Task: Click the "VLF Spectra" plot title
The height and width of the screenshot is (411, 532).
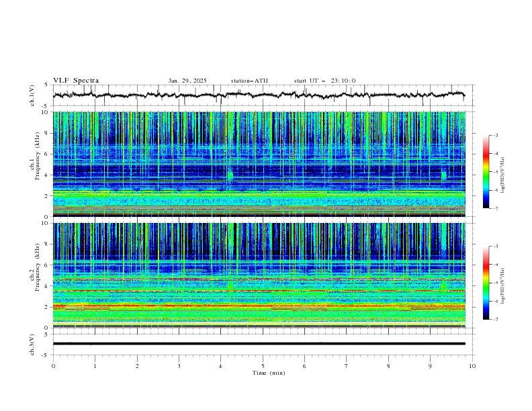Action: 76,81
